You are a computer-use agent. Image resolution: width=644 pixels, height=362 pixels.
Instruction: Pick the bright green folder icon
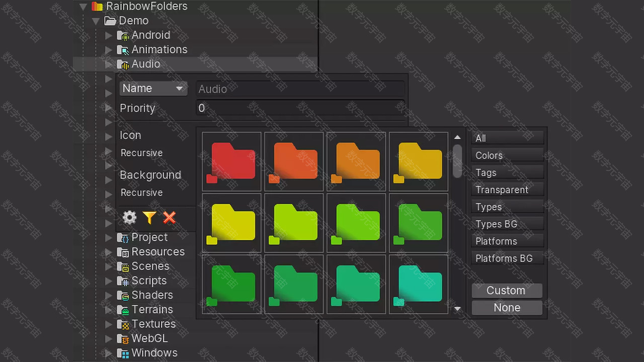(x=356, y=223)
